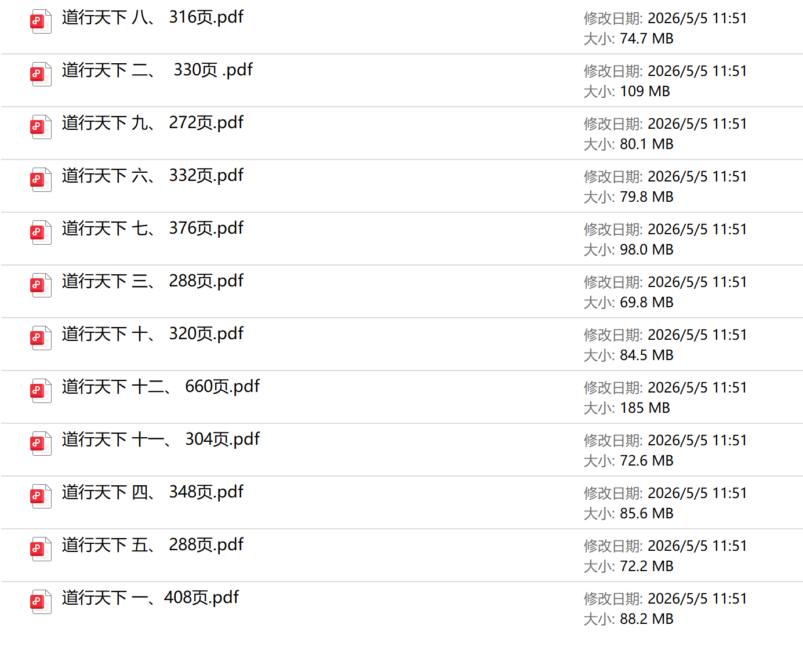The width and height of the screenshot is (803, 672).
Task: Click the PDF icon for 道行天下 五、288页
Action: coord(41,549)
